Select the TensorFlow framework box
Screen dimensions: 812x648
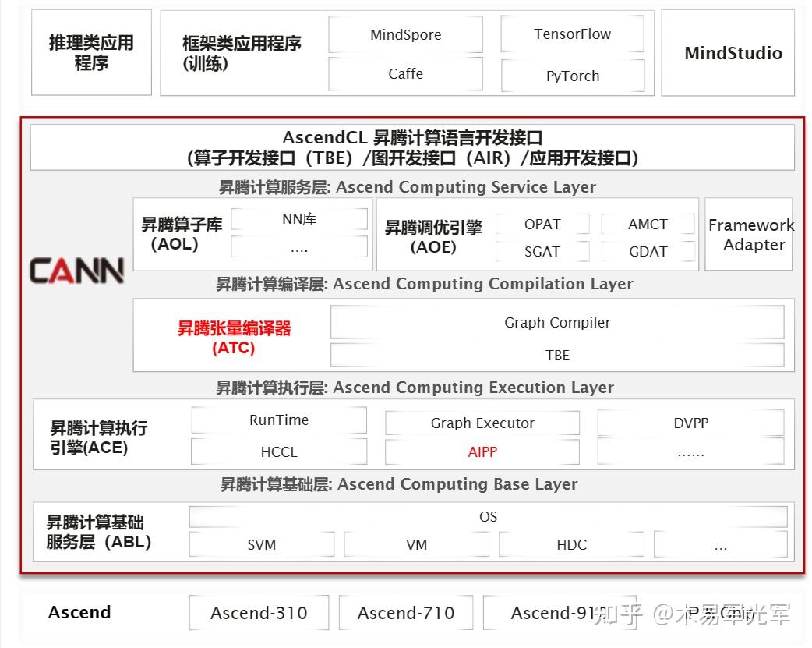572,34
